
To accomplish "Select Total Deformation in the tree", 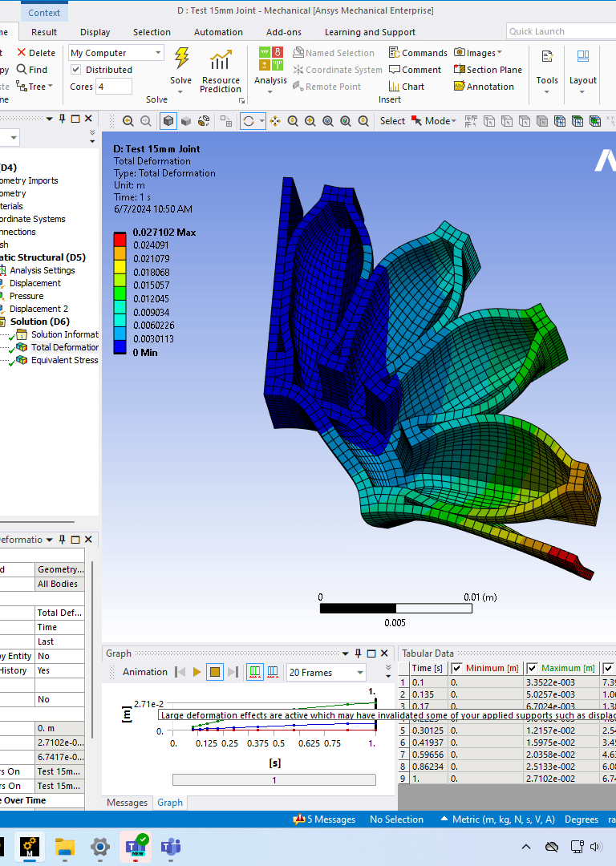I will tap(65, 347).
